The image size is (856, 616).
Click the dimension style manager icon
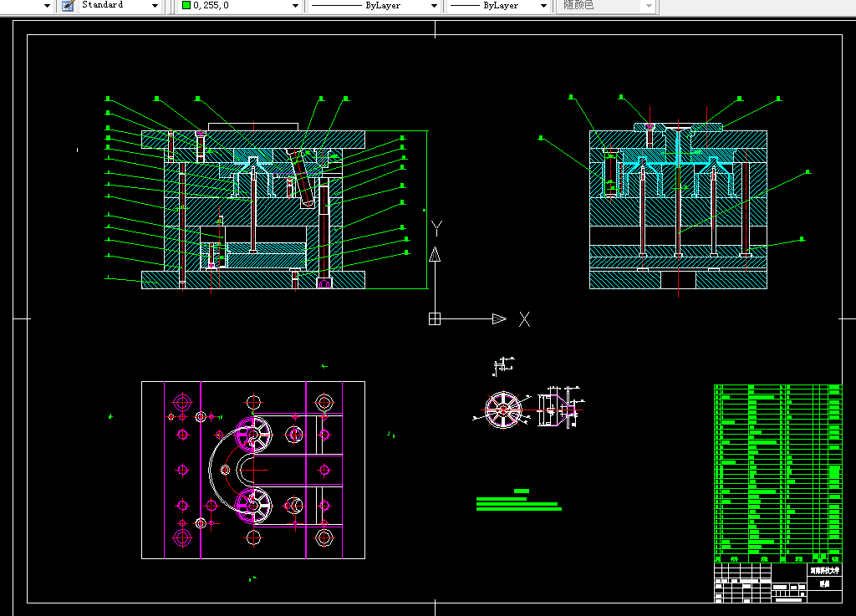pos(68,6)
